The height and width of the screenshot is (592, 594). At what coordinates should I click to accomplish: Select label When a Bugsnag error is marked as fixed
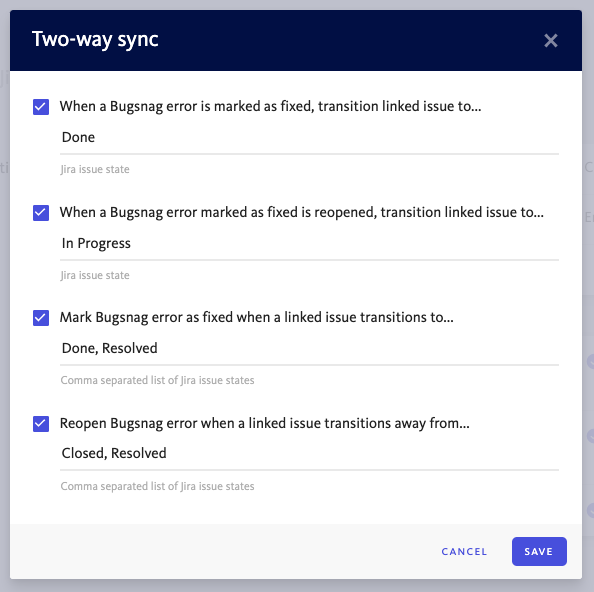tap(270, 106)
